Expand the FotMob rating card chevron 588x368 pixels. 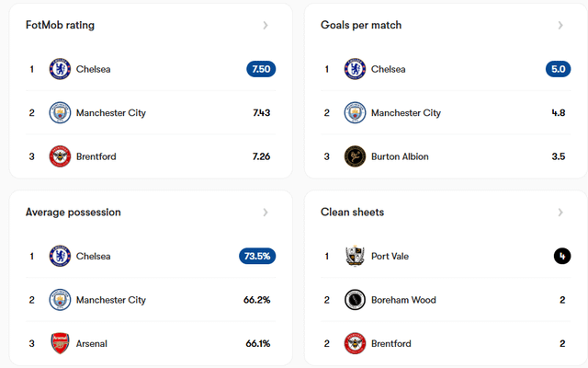266,26
